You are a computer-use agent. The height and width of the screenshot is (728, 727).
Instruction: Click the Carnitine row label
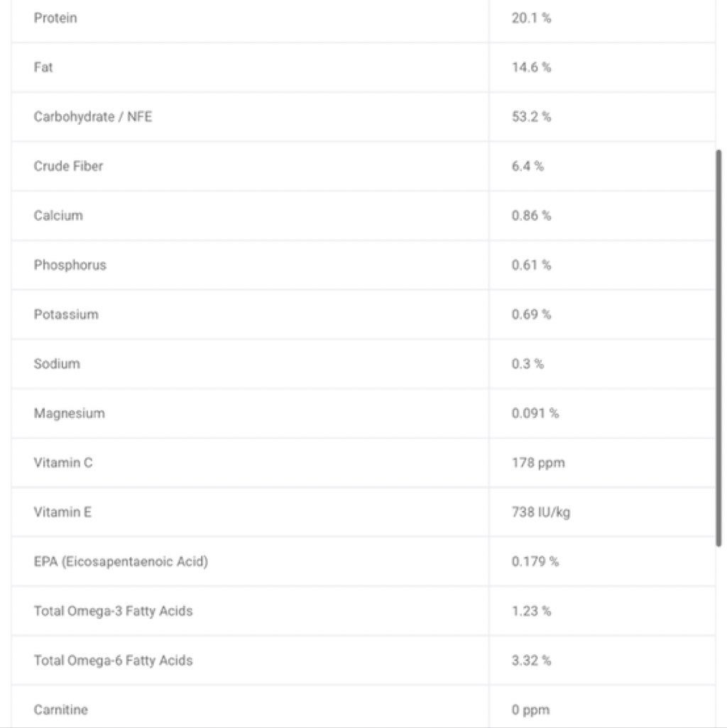pos(61,710)
